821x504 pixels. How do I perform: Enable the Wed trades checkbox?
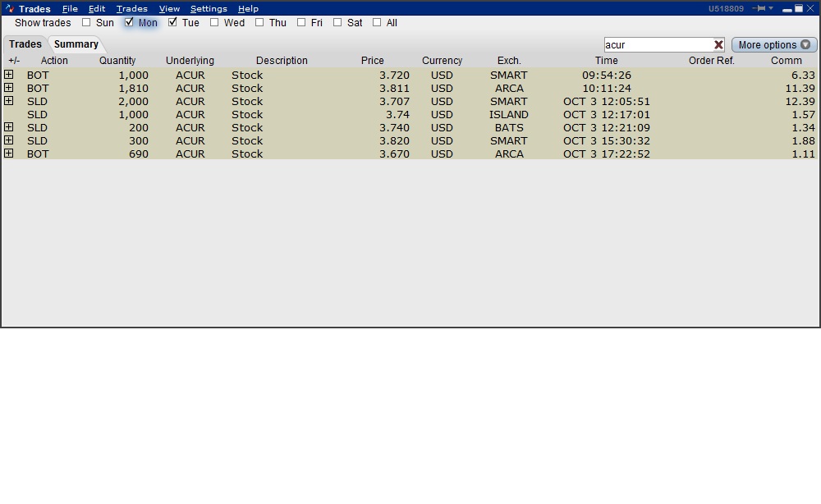tap(214, 22)
